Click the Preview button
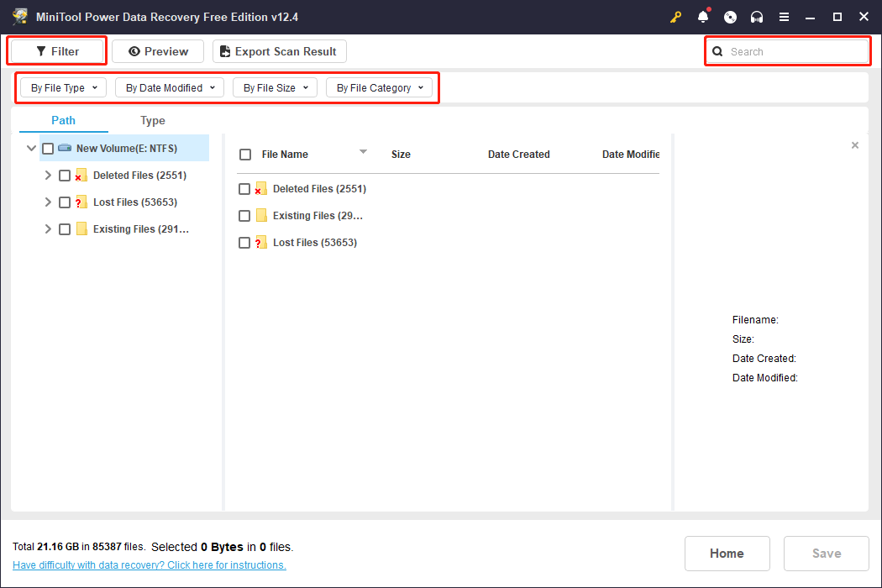Screen dimensions: 882x588 click(x=158, y=51)
